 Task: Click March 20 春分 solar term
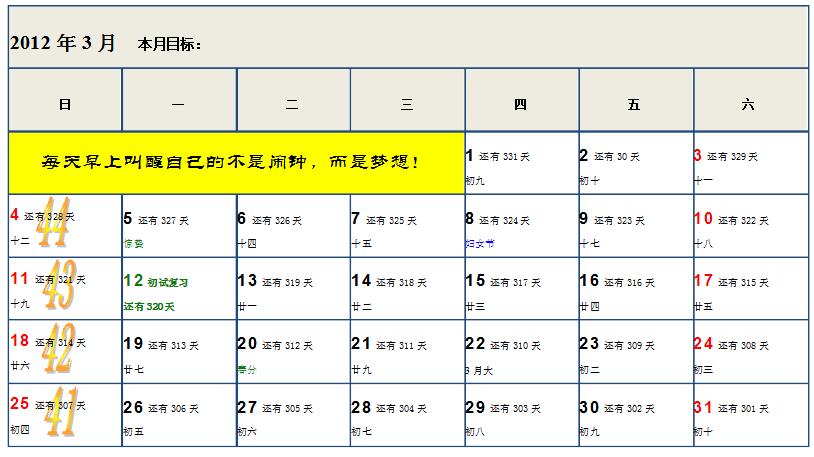(x=247, y=369)
